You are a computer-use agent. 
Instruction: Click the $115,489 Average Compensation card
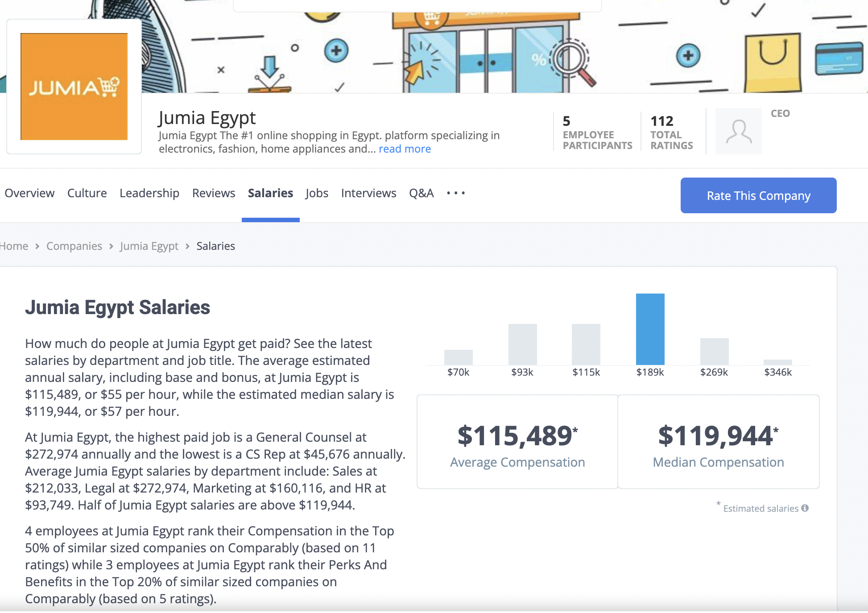517,442
